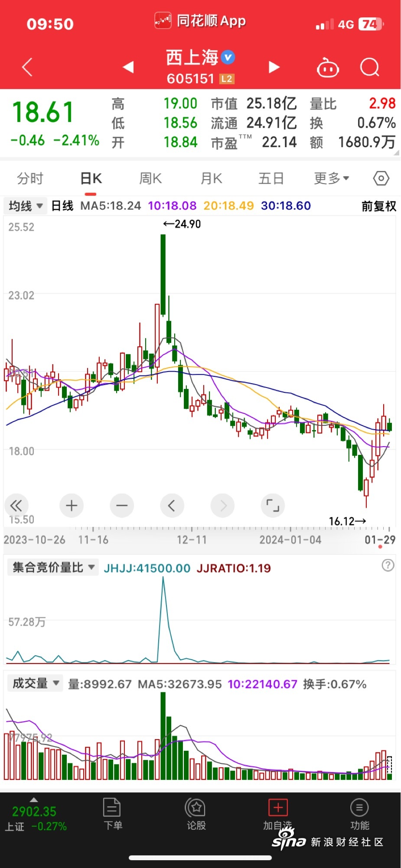The width and height of the screenshot is (401, 868).
Task: Open help question mark for 集合竞价量比
Action: (x=388, y=565)
